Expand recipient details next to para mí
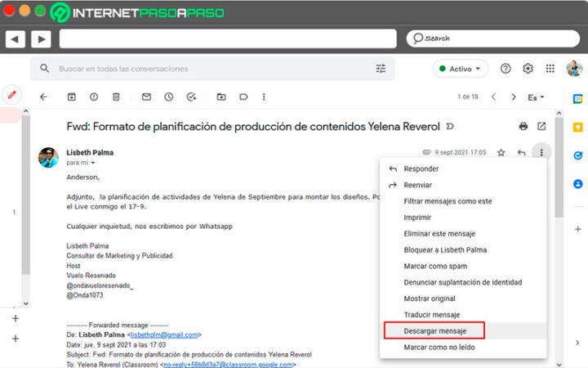588x368 pixels. (92, 163)
